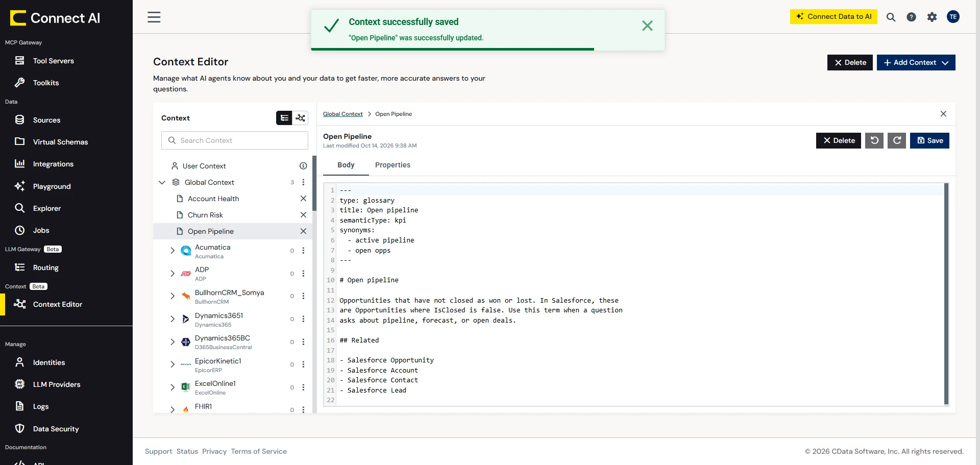Expand the BullhornCRM_Somya source node
Screen dimensions: 980x465
pos(173,296)
